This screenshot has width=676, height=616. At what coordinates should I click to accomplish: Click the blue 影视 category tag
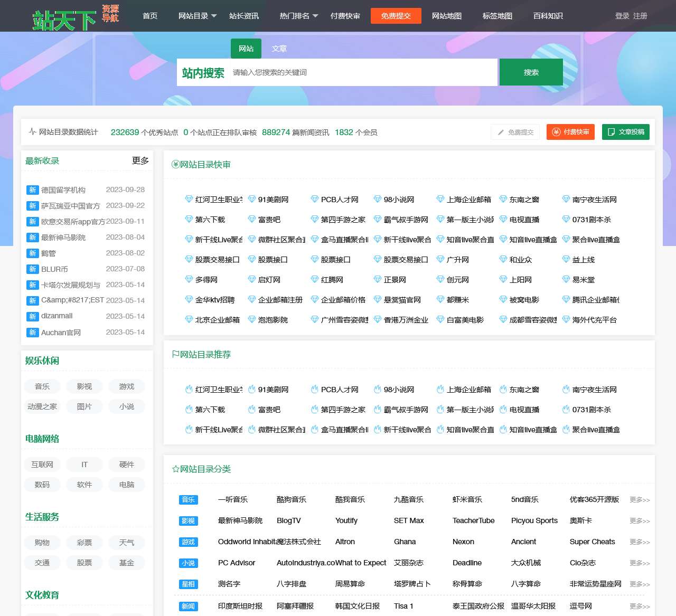pos(188,521)
